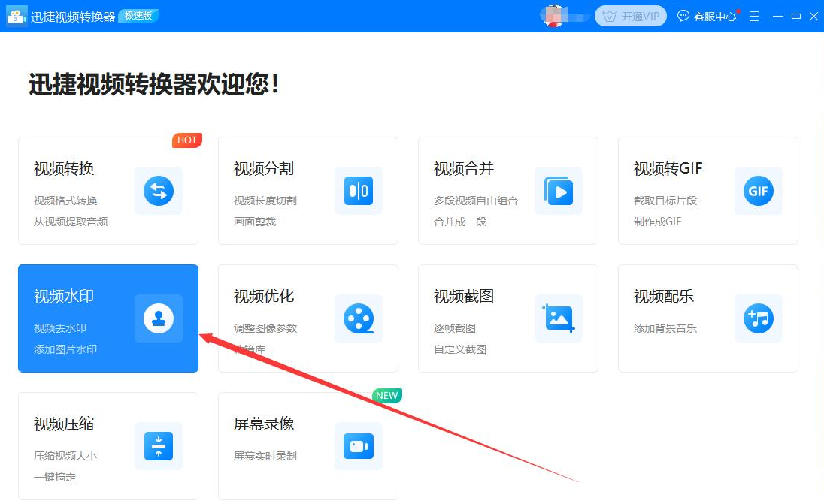Click the 开通VIP button

631,17
